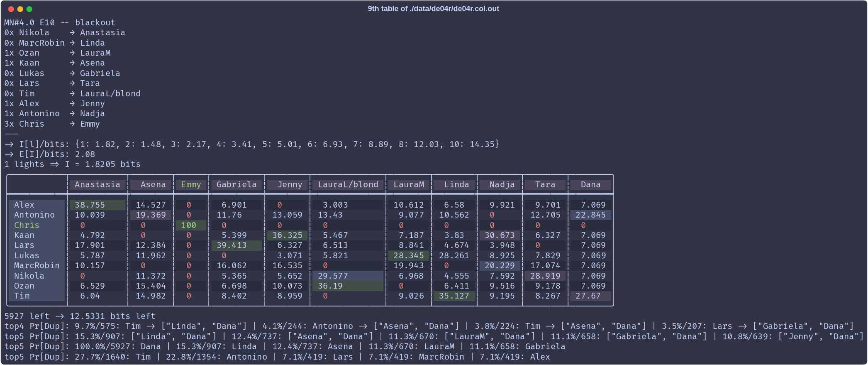Click the 100 cell for Chris and Emmy
The image size is (868, 365).
point(191,225)
